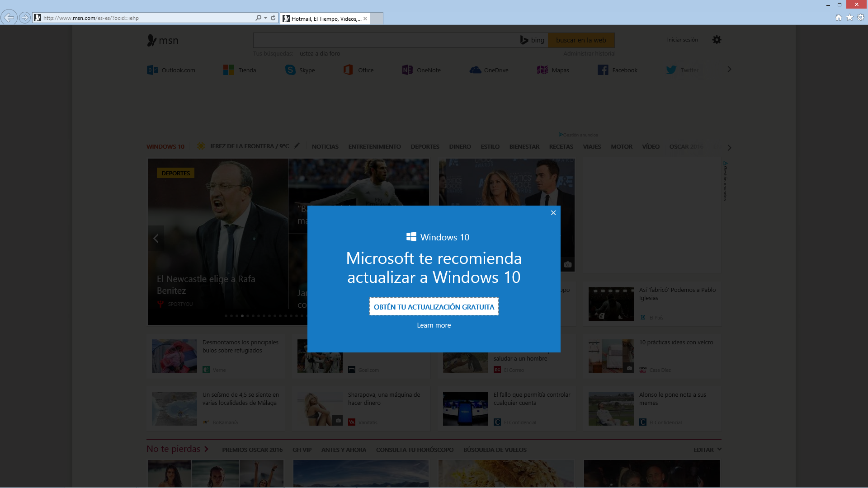Click OBTÉN TU ACTUALIZACIÓN GRATUITA button

pos(434,306)
